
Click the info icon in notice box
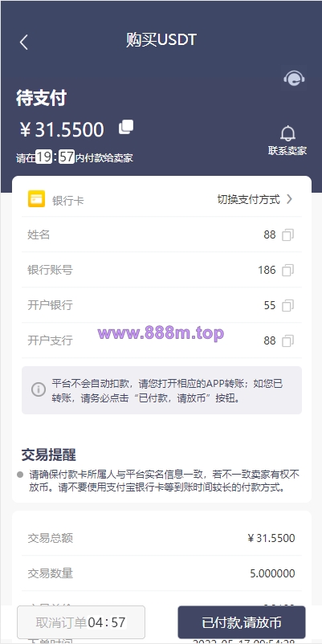(39, 389)
